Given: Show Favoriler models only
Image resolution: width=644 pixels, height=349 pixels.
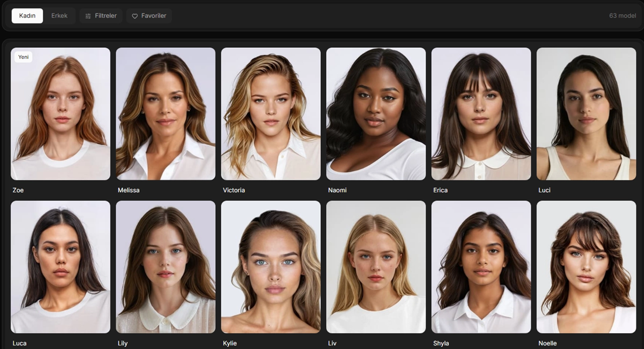Looking at the screenshot, I should click(x=149, y=16).
